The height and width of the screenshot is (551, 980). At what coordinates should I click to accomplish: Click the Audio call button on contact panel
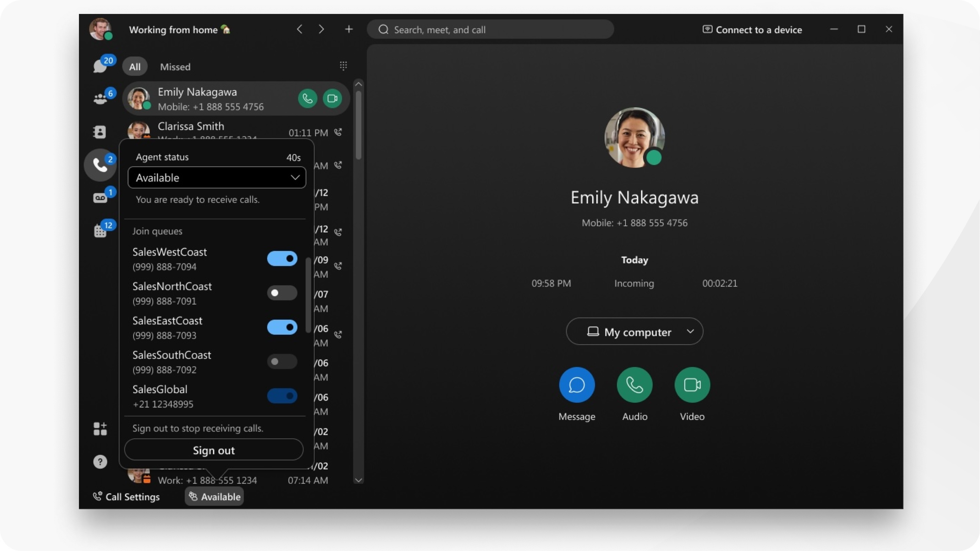point(634,384)
